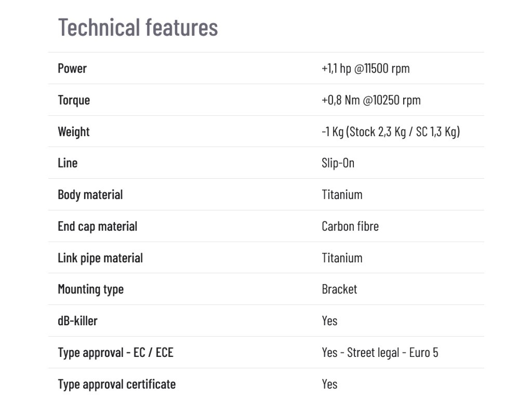This screenshot has height=399, width=532.
Task: Click Yes - Street legal - Euro 5
Action: [x=380, y=353]
